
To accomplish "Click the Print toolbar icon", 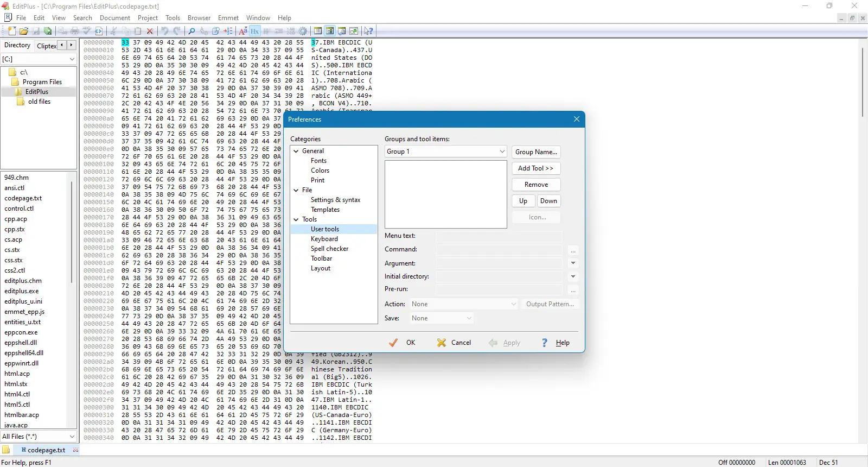I will [x=75, y=31].
